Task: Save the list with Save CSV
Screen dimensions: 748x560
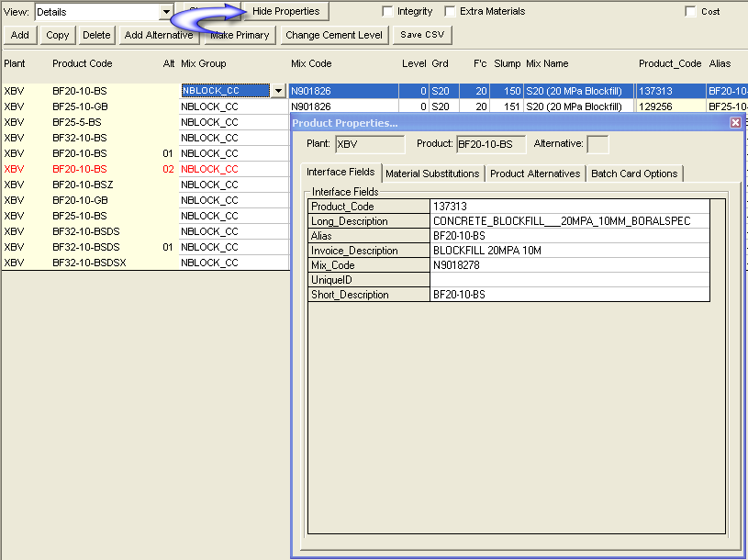Action: tap(422, 35)
